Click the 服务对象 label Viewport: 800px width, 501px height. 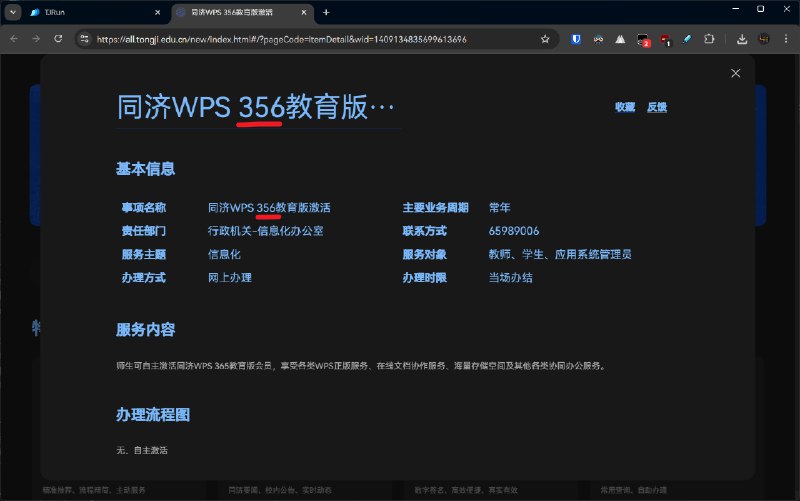[x=424, y=254]
